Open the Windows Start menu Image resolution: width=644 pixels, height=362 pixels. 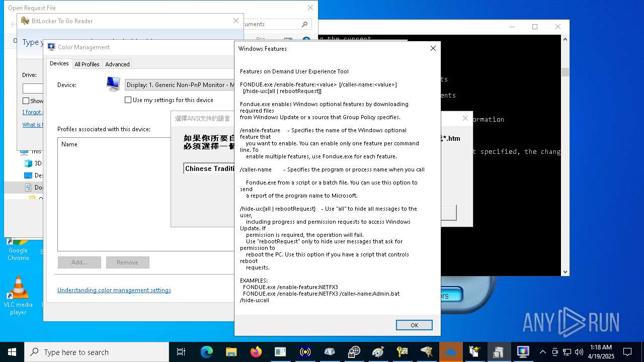coord(12,352)
